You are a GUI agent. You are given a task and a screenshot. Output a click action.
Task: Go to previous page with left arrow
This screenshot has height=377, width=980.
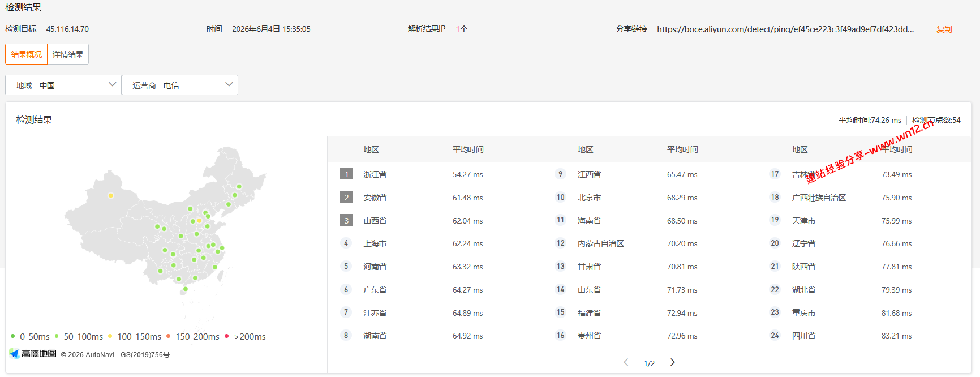pyautogui.click(x=626, y=362)
